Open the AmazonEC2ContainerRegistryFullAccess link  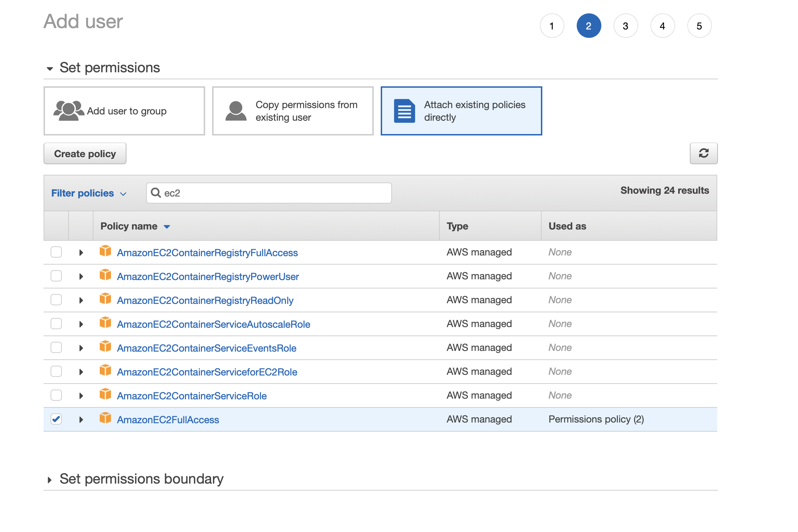point(208,253)
